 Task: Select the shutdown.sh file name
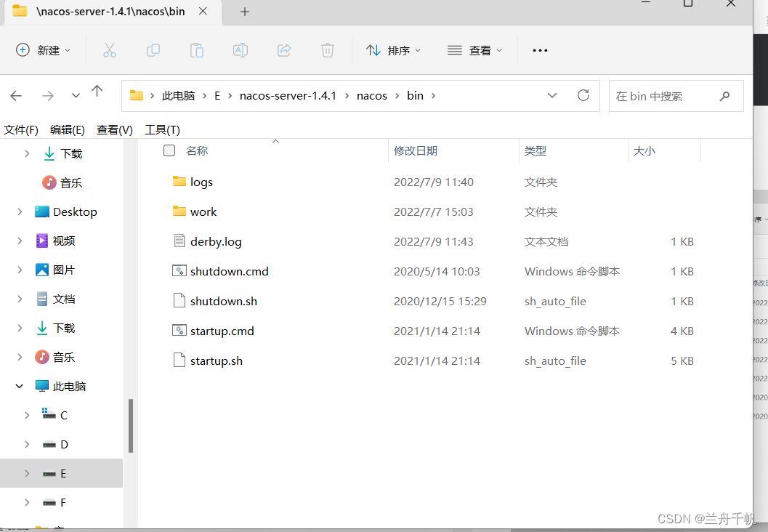pos(224,302)
